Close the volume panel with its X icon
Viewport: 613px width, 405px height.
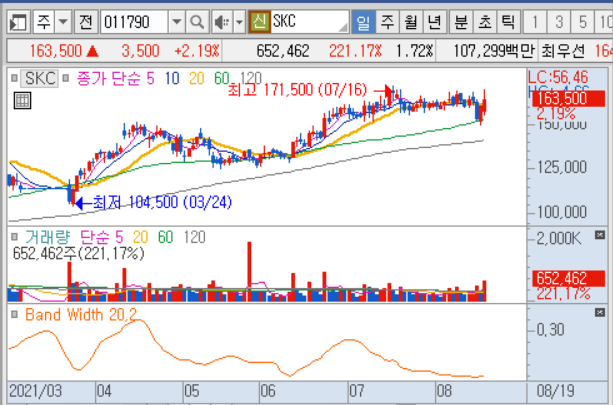tap(600, 235)
